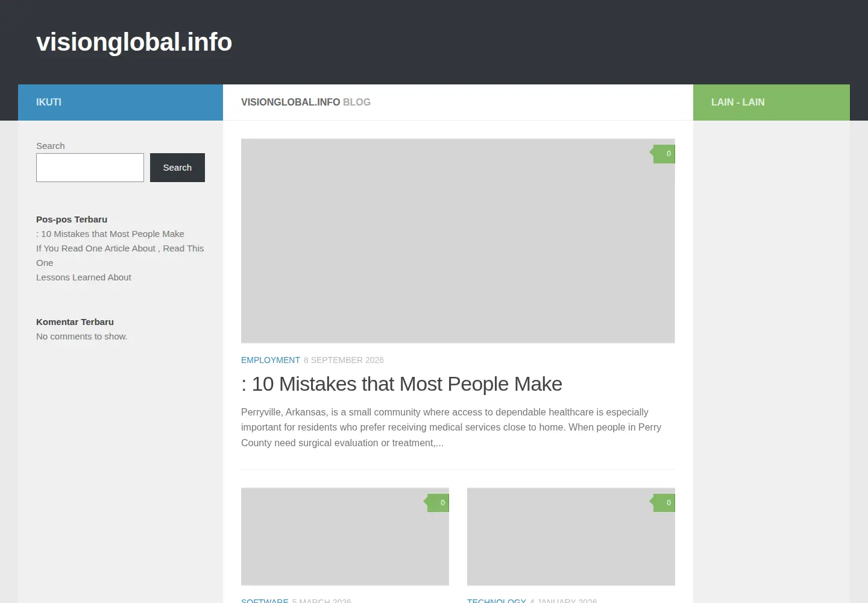The image size is (868, 603).
Task: Click into the Search text field
Action: pos(90,168)
